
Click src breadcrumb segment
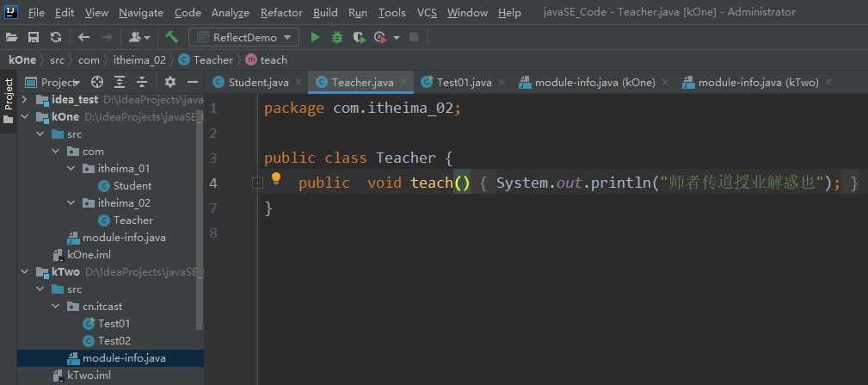pyautogui.click(x=57, y=59)
